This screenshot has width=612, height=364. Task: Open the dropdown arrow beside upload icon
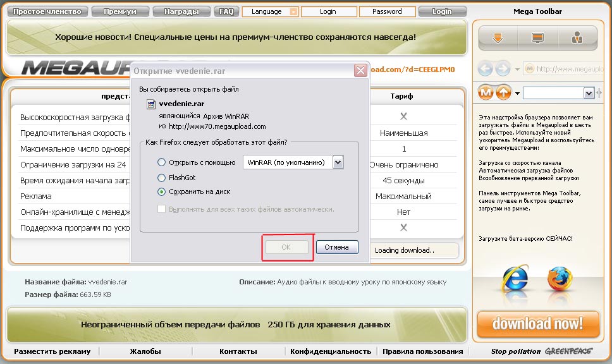pos(517,94)
